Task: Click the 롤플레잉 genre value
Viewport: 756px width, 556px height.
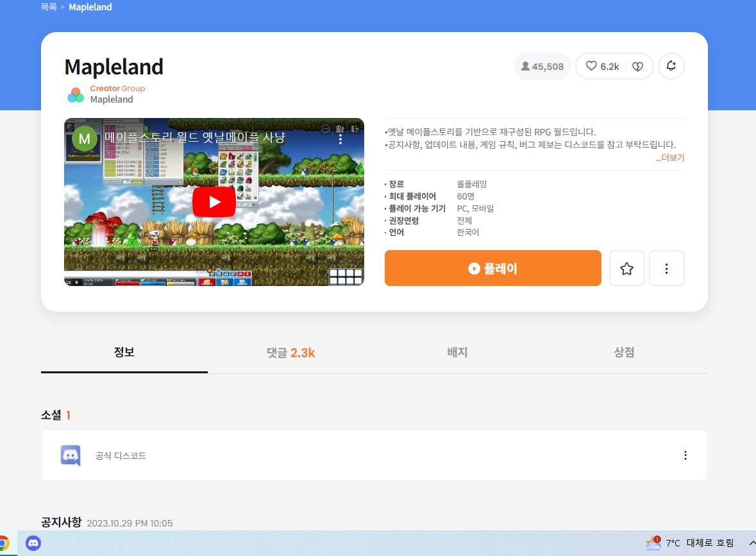Action: tap(472, 184)
